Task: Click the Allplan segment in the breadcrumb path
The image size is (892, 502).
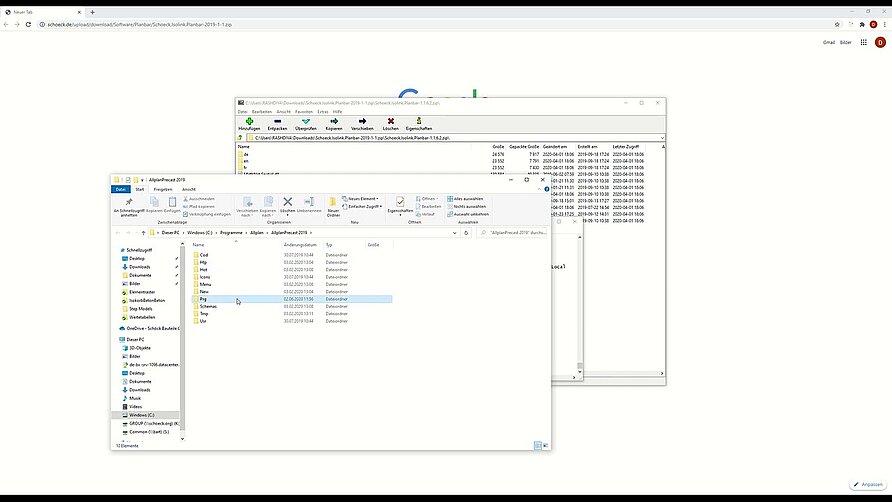Action: point(257,232)
